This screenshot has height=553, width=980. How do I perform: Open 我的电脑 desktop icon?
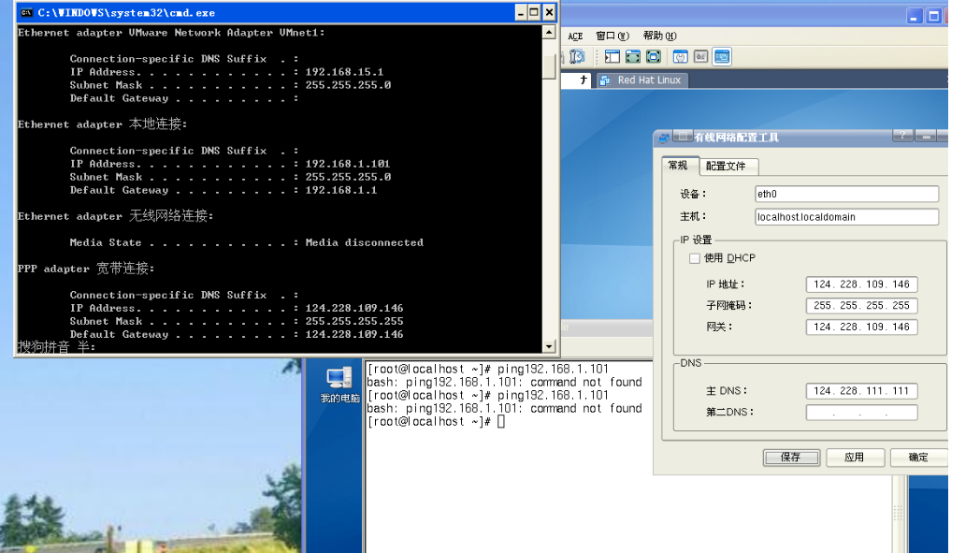click(339, 385)
